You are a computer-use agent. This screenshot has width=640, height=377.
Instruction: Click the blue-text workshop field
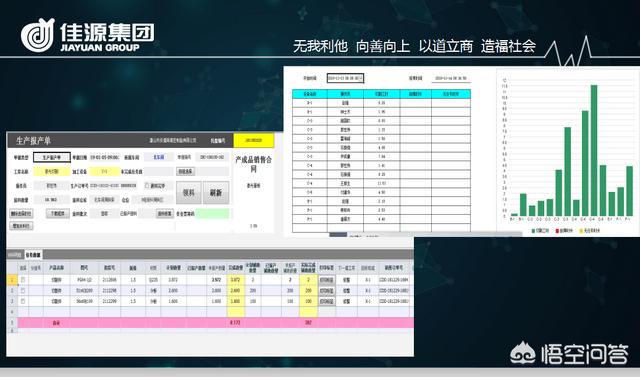(158, 157)
